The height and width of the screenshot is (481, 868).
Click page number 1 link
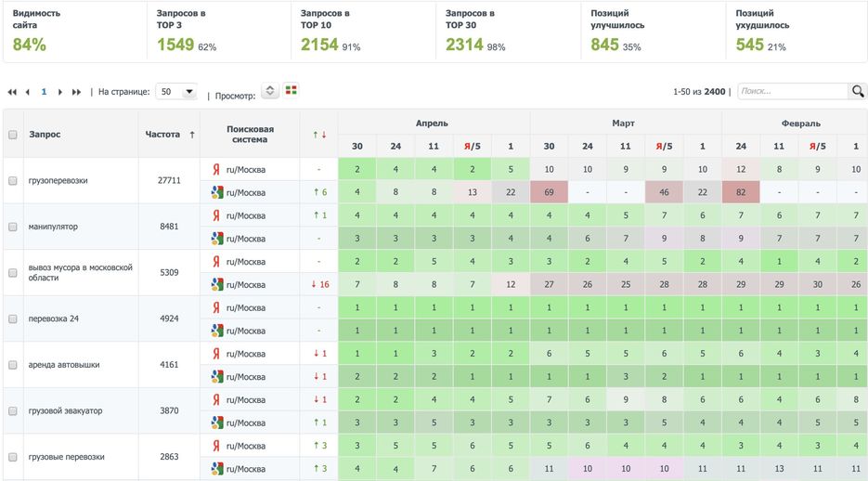pos(44,92)
